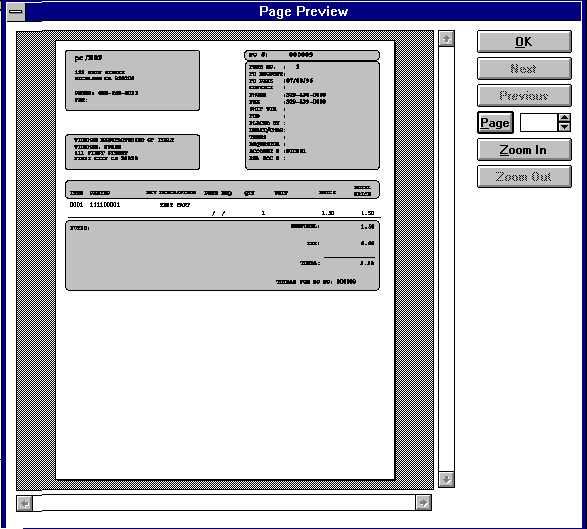
Task: Click vertical scrollbar down arrow
Action: 447,479
